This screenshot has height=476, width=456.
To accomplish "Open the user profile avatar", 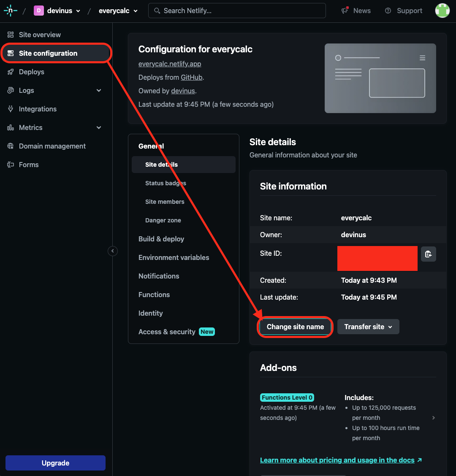I will pos(442,11).
